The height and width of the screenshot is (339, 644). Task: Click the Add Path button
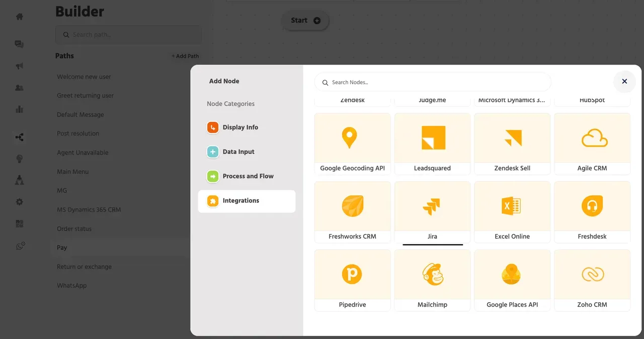(185, 56)
